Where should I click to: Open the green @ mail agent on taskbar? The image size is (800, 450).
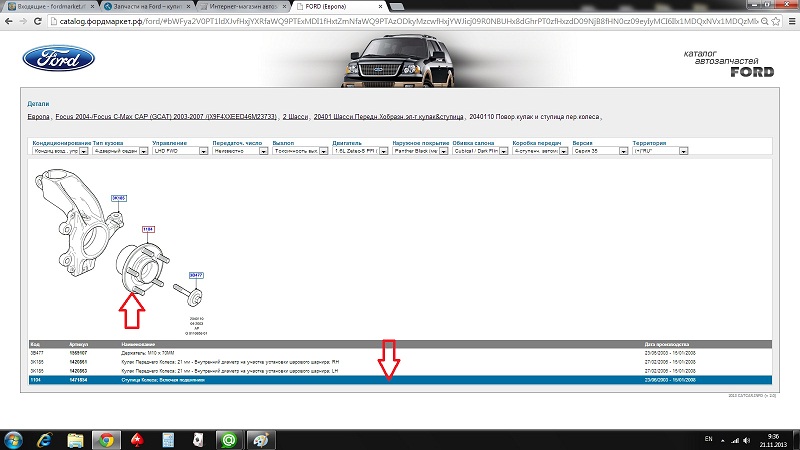[229, 440]
